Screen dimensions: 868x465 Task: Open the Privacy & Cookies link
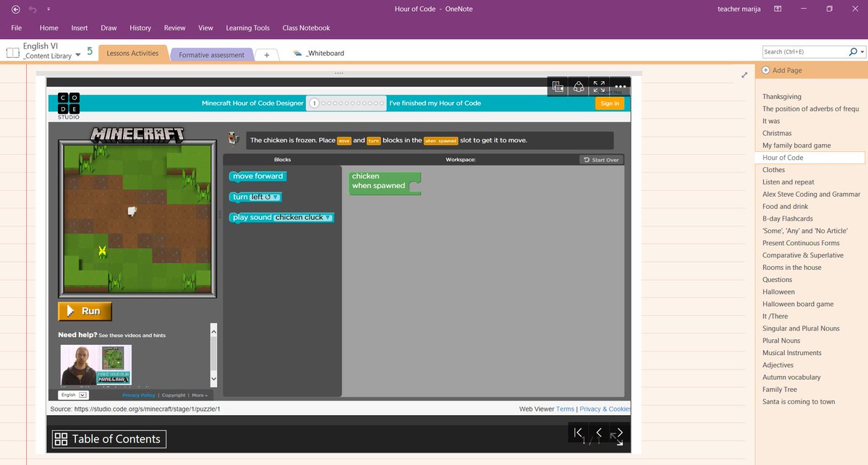point(605,409)
